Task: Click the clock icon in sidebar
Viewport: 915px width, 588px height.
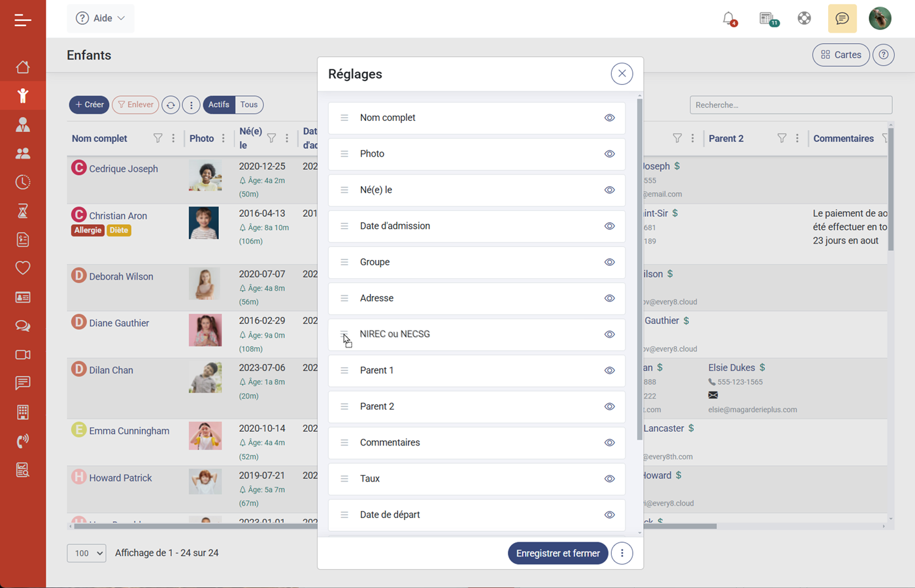Action: pyautogui.click(x=23, y=182)
